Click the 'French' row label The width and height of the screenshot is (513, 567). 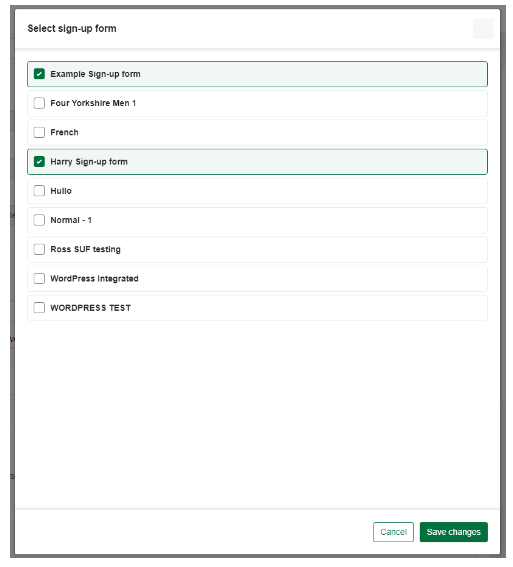point(64,133)
